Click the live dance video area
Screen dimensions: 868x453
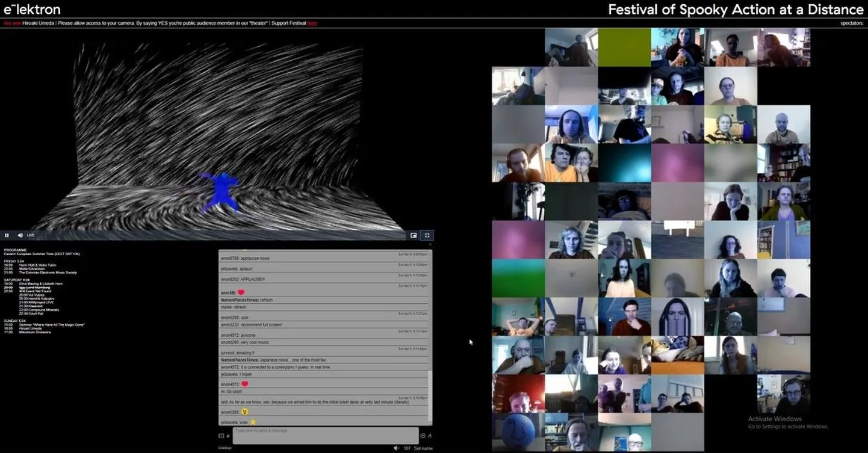(217, 135)
